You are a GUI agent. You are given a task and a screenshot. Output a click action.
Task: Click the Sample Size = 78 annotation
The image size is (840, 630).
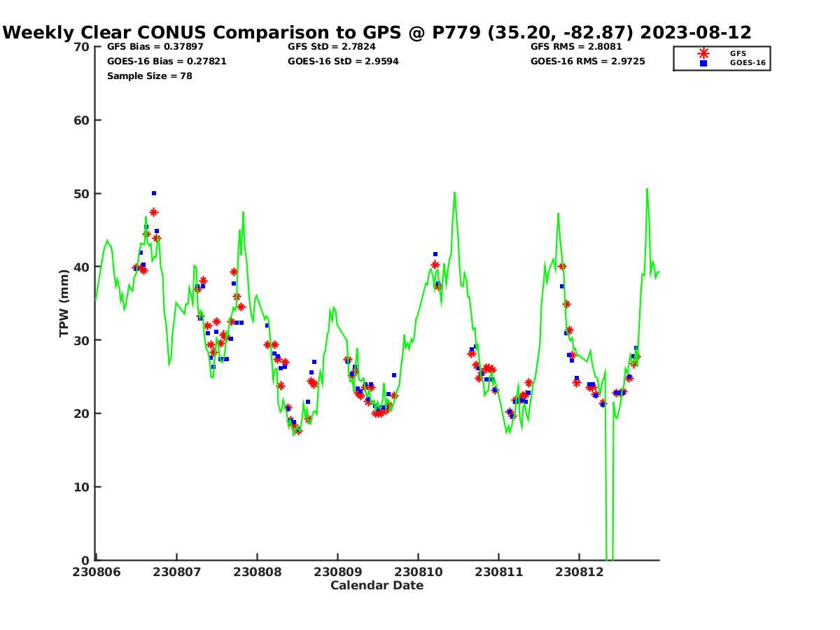tap(149, 76)
